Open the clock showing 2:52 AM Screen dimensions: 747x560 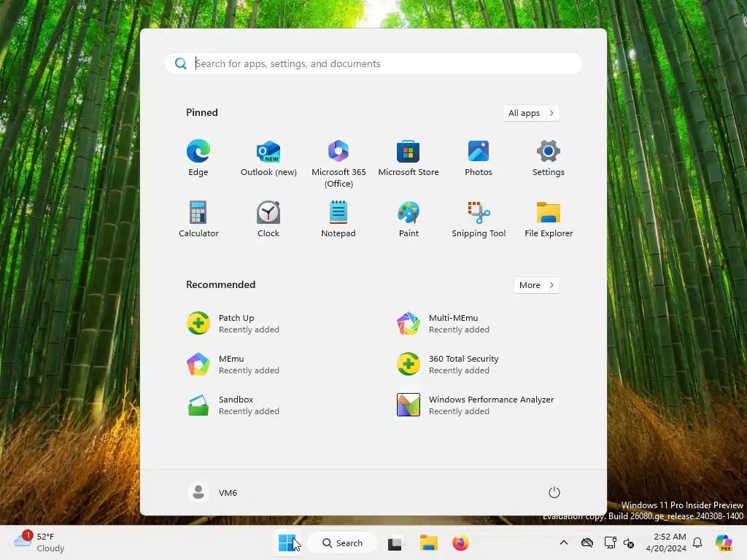click(x=666, y=542)
